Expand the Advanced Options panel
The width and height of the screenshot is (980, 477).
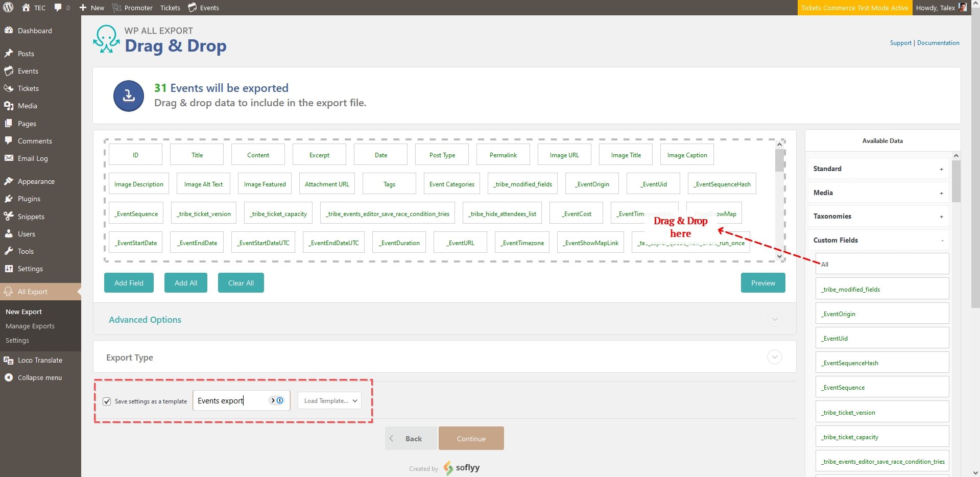(774, 319)
